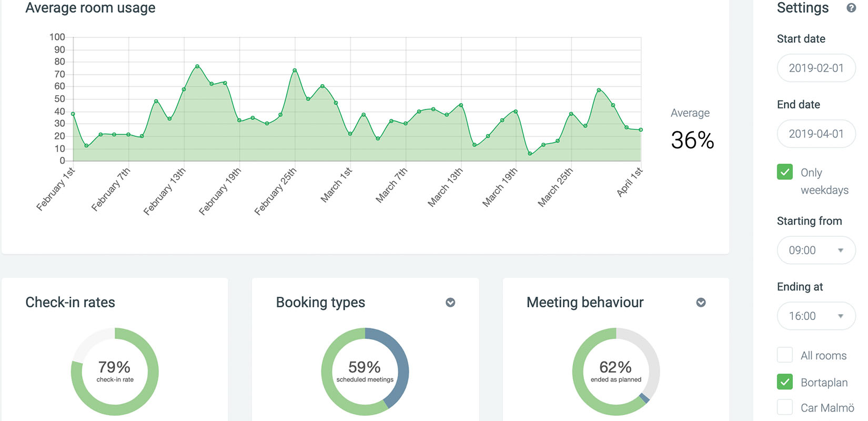Click the February 25th axis label
This screenshot has width=868, height=421.
pyautogui.click(x=276, y=192)
